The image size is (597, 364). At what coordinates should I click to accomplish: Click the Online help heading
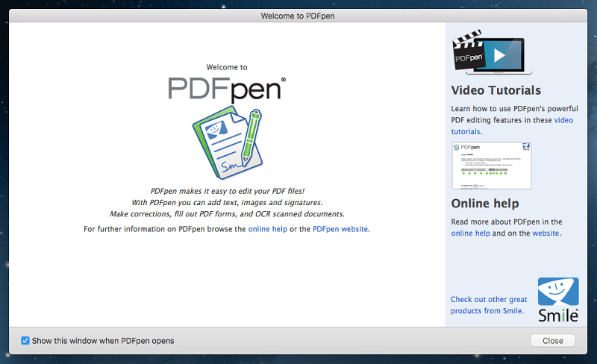[485, 204]
